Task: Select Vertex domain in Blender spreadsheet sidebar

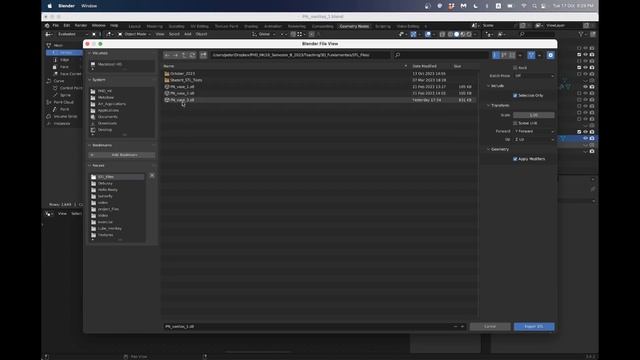Action: point(64,53)
